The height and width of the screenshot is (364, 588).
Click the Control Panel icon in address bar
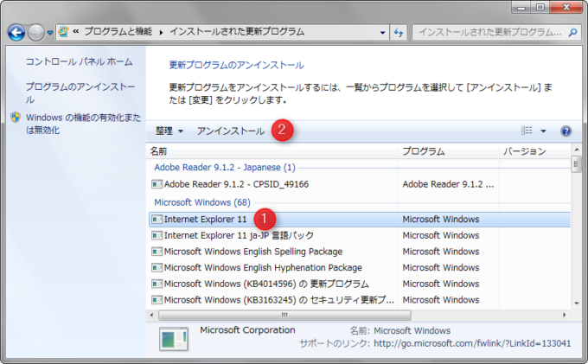coord(64,32)
